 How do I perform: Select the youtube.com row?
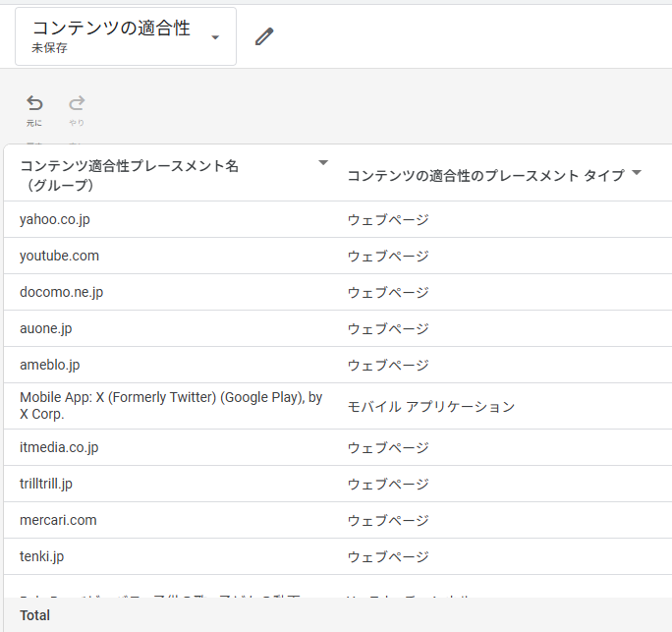click(x=338, y=256)
